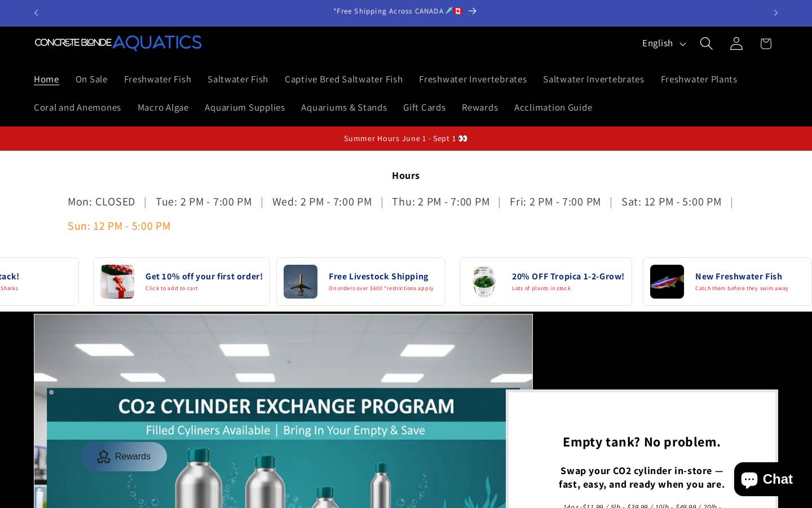Open the English language selector

[664, 43]
